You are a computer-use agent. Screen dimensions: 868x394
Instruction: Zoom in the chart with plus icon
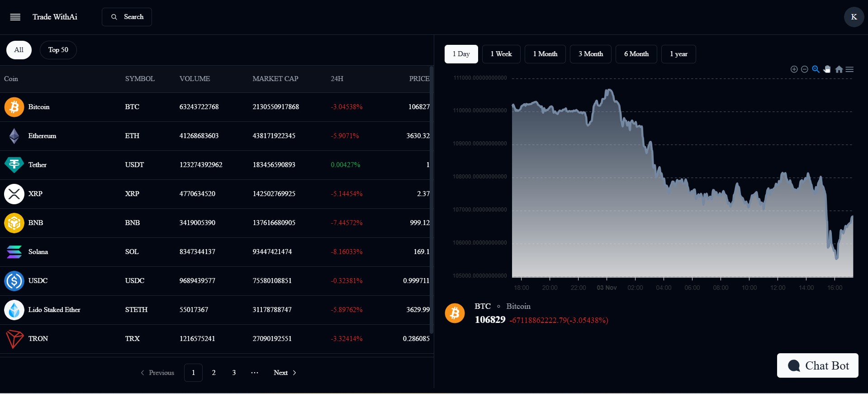click(794, 69)
